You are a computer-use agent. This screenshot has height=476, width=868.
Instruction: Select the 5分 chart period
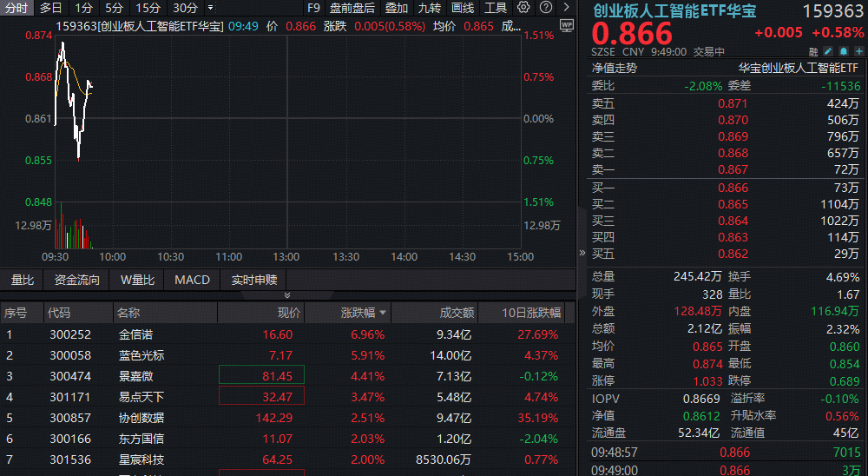click(x=114, y=8)
